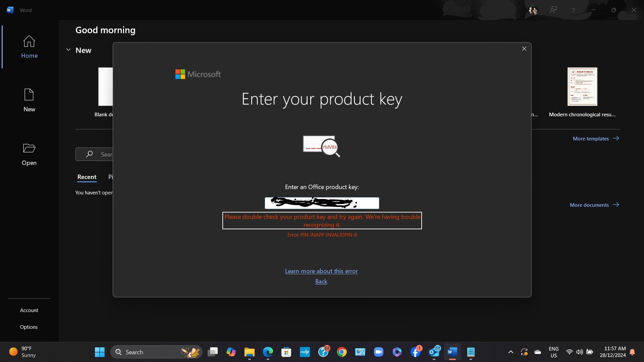The height and width of the screenshot is (362, 644).
Task: Close the product key dialog
Action: click(524, 49)
